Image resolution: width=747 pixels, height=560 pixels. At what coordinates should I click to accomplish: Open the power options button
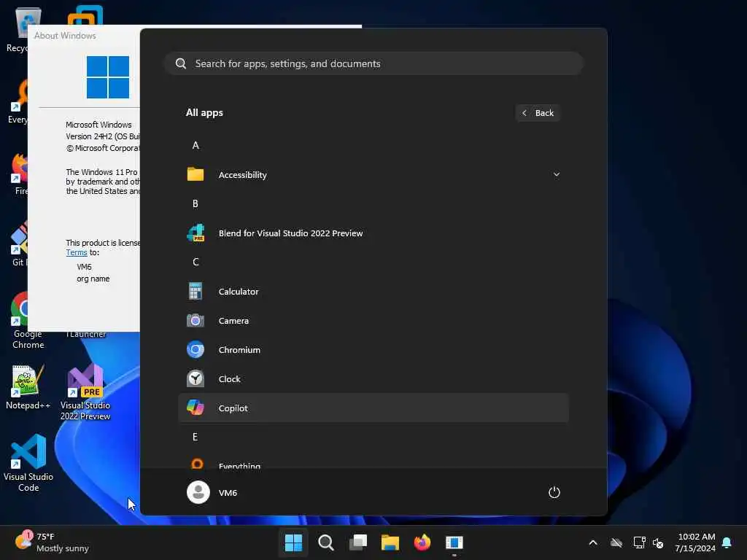(x=554, y=492)
